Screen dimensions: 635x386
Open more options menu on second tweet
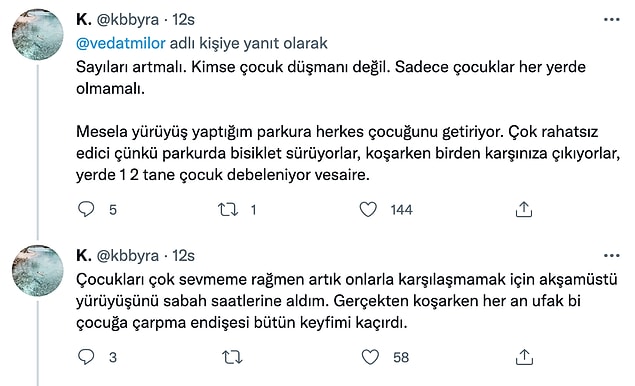tap(612, 256)
